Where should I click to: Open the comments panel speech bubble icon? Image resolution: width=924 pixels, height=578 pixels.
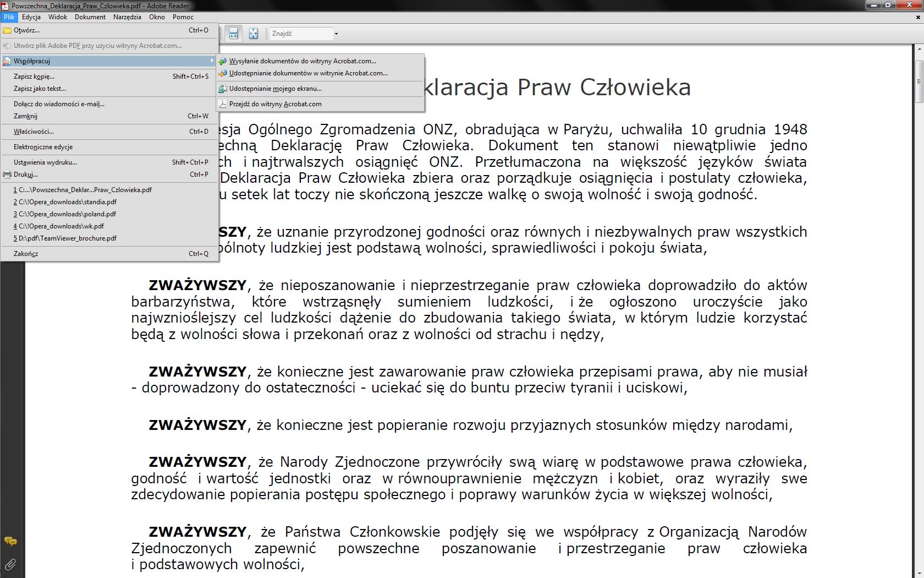point(10,542)
